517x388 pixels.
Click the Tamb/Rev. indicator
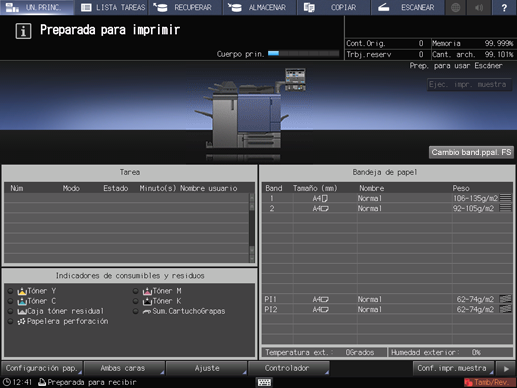(489, 382)
